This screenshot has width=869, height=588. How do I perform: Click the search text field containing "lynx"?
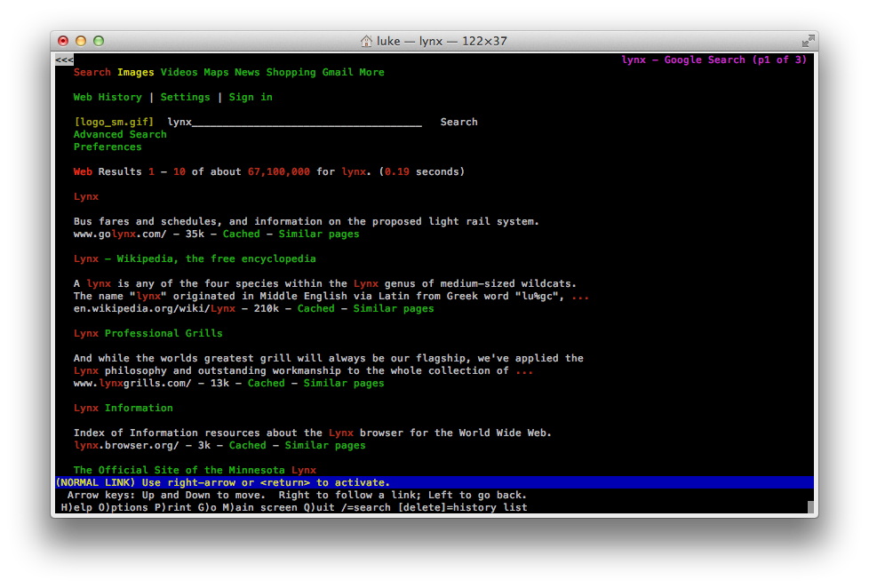(x=293, y=123)
